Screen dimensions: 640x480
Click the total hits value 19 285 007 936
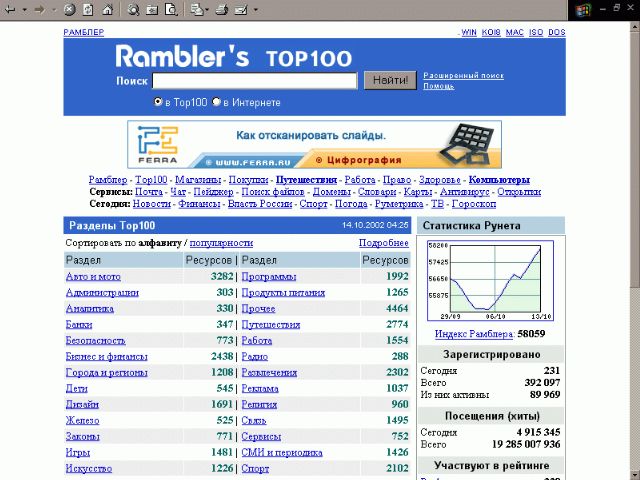click(x=526, y=444)
